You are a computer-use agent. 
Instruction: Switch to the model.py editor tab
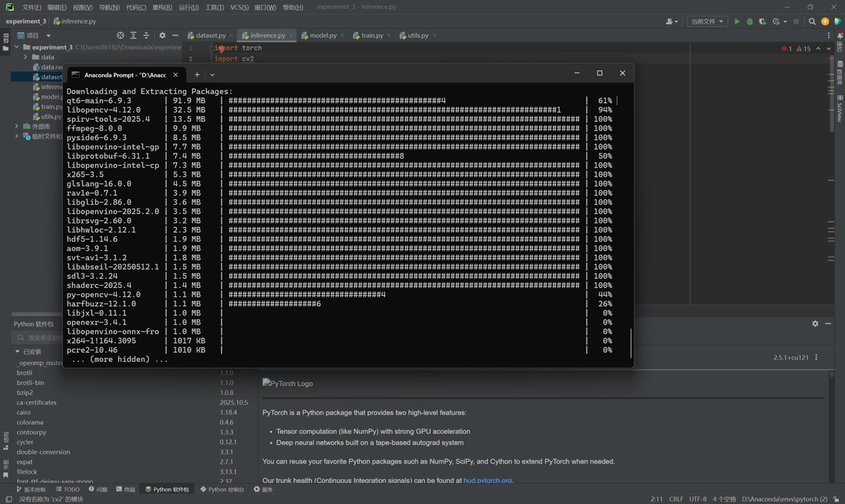(323, 35)
